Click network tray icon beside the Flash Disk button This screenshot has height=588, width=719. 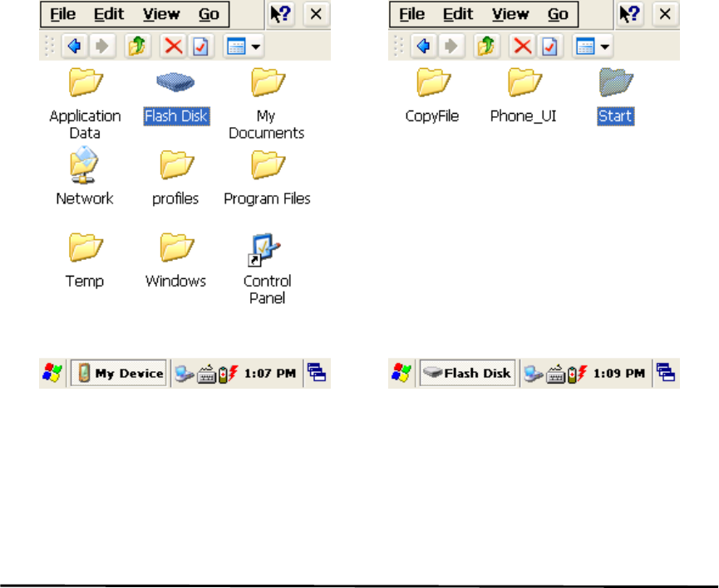click(534, 374)
